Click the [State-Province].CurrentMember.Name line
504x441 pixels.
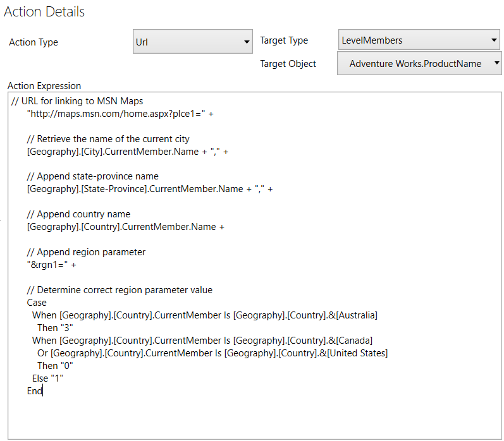coord(149,190)
